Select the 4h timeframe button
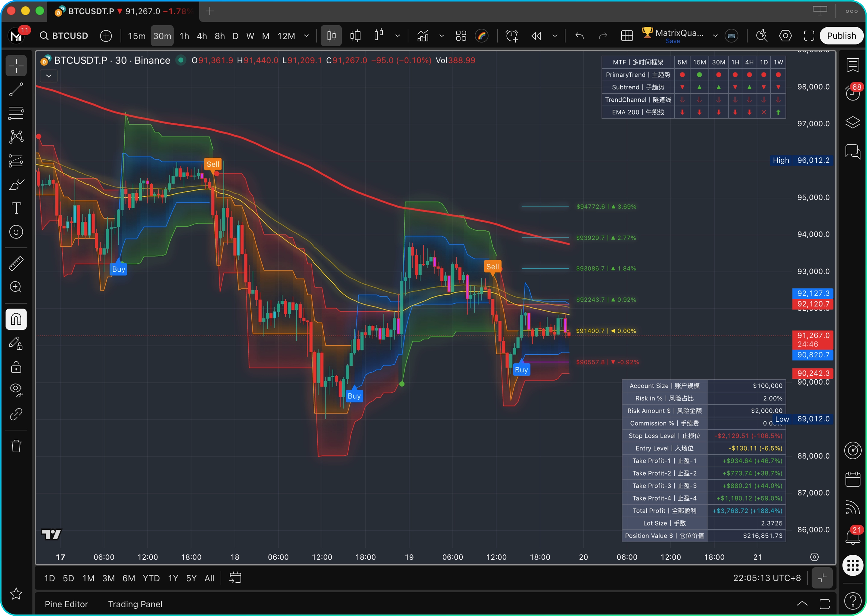The image size is (867, 616). pos(202,36)
